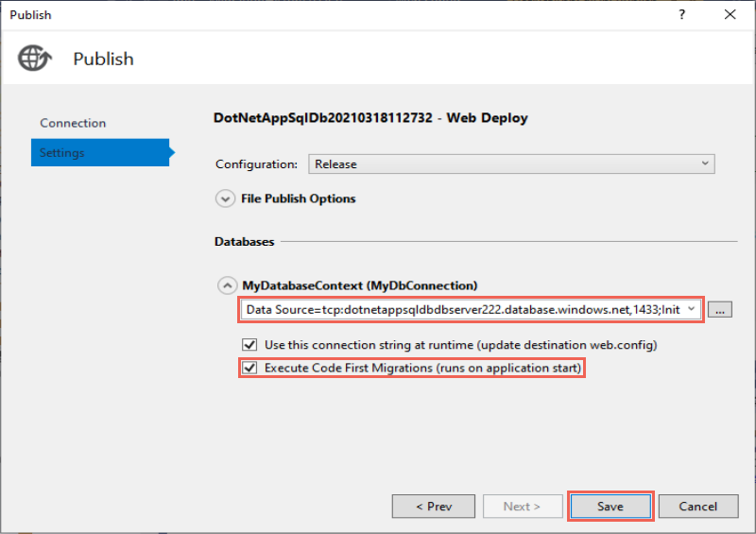Click the File Publish Options label
Viewport: 756px width, 534px height.
pyautogui.click(x=299, y=198)
